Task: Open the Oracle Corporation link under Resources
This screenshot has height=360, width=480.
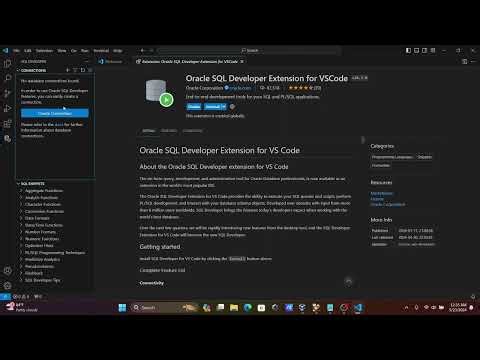Action: tap(388, 204)
